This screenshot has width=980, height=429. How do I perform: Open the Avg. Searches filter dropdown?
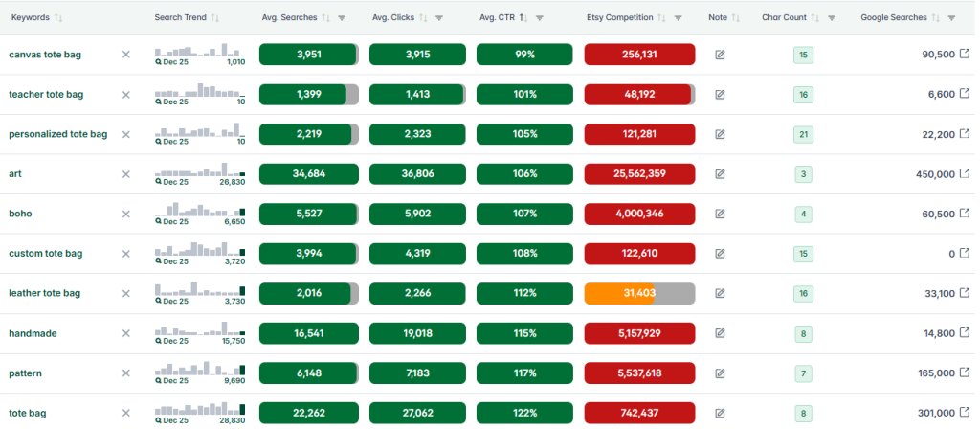pyautogui.click(x=342, y=18)
